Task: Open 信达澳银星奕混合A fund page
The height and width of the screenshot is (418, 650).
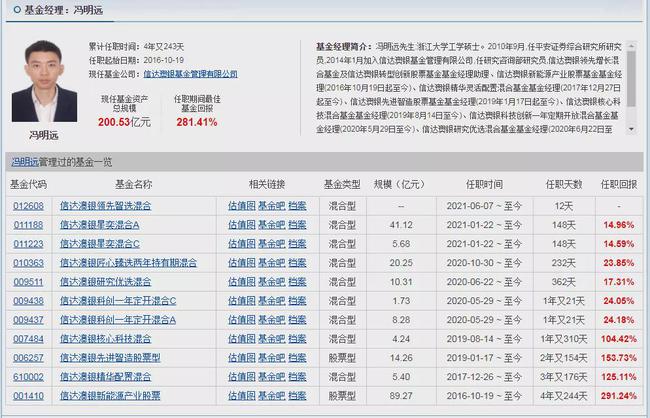Action: (99, 225)
